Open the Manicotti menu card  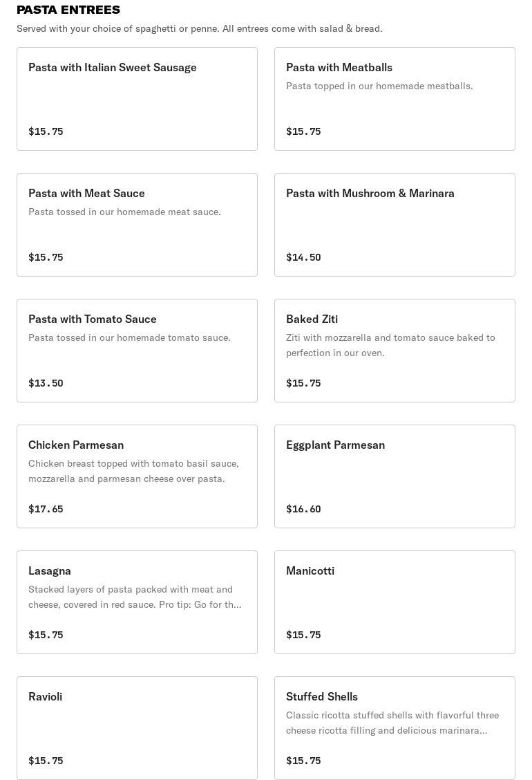point(310,571)
